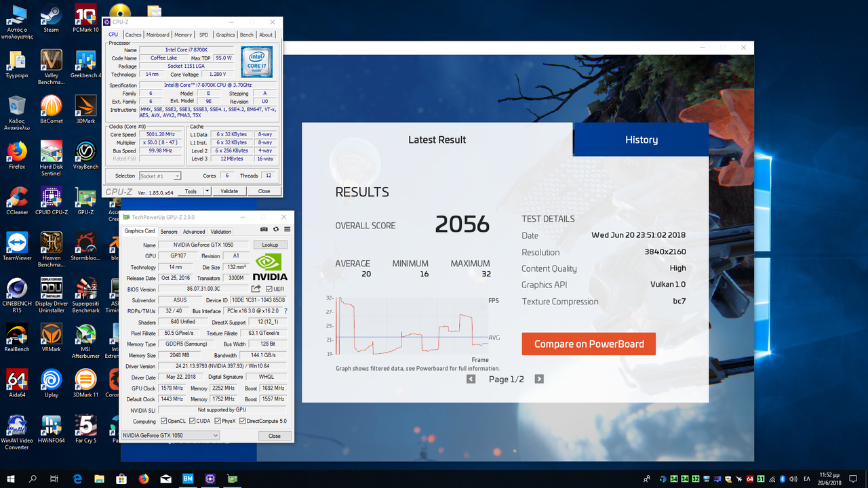
Task: Open Heaven Benchmark desktop icon
Action: [x=51, y=249]
